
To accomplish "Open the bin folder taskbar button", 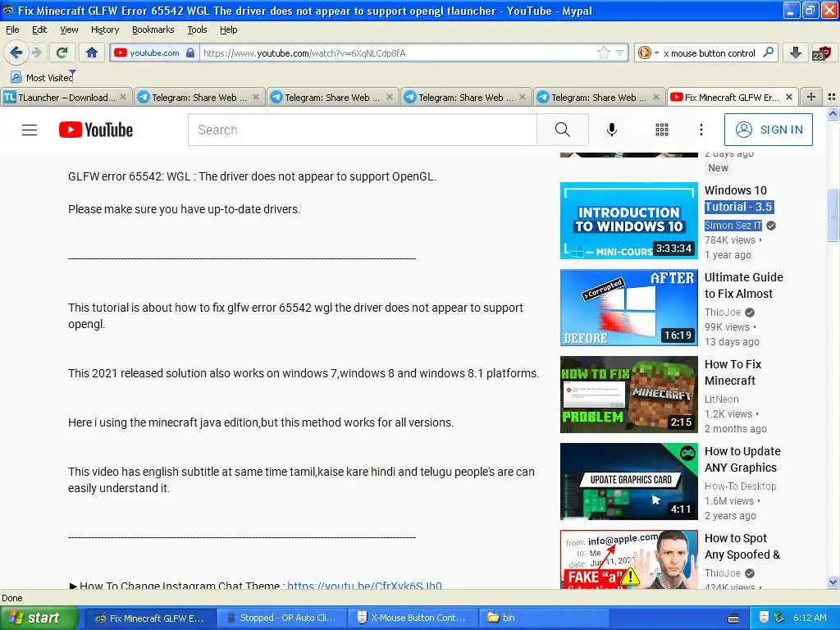I will pos(543,619).
